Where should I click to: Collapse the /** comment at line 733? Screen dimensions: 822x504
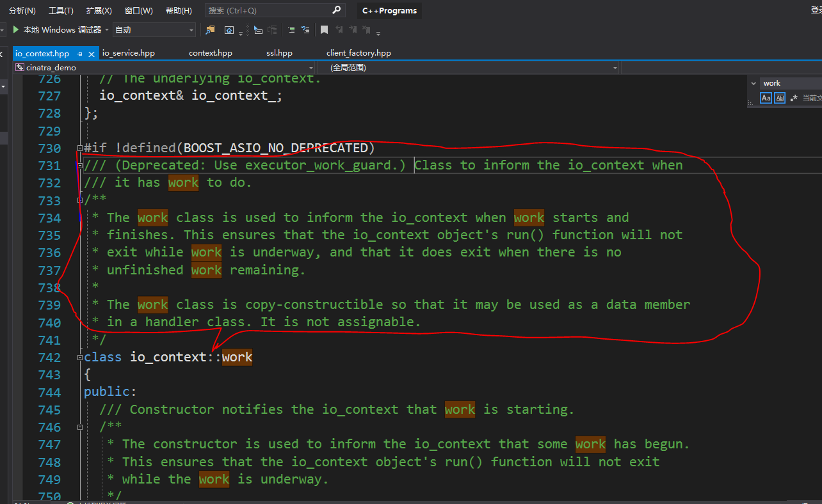click(x=79, y=200)
